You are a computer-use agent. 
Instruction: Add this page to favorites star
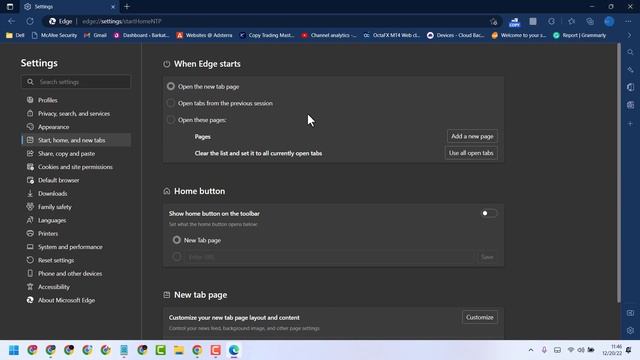pos(494,21)
